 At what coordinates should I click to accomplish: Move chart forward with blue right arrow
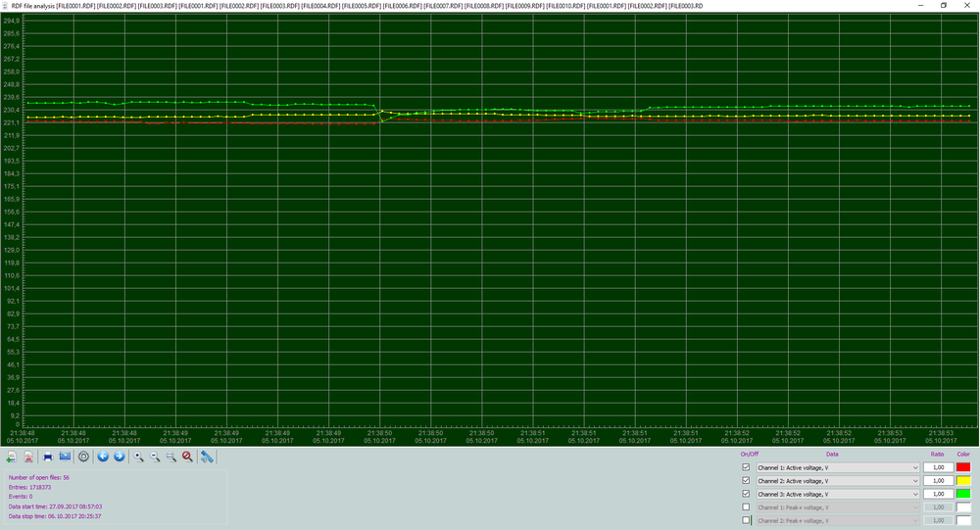point(120,457)
